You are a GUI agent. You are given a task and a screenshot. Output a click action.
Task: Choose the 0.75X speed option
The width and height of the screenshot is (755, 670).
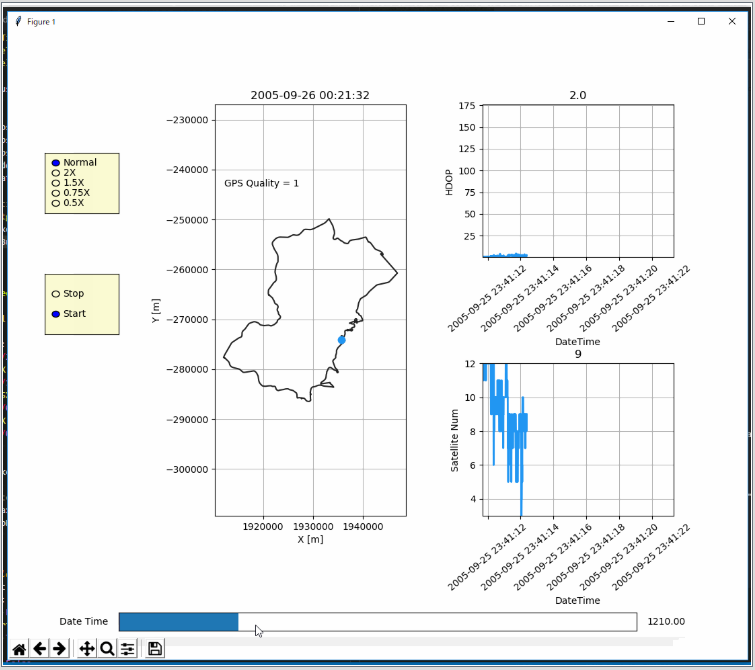[x=56, y=193]
